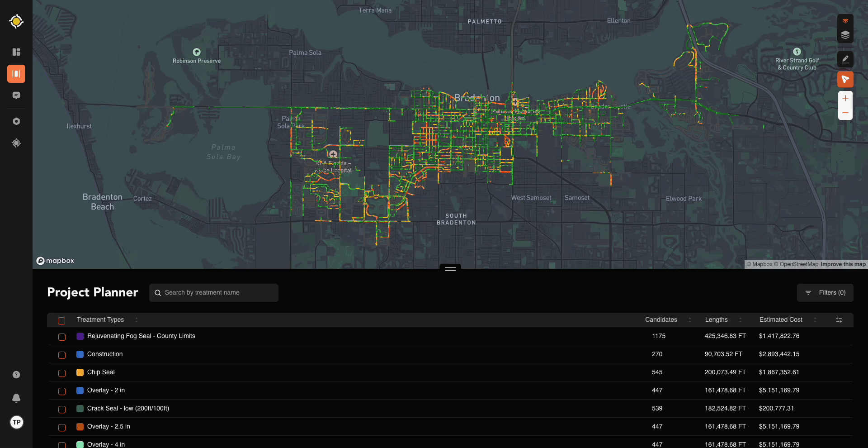Open the active Project Planner sidebar item

[x=16, y=74]
